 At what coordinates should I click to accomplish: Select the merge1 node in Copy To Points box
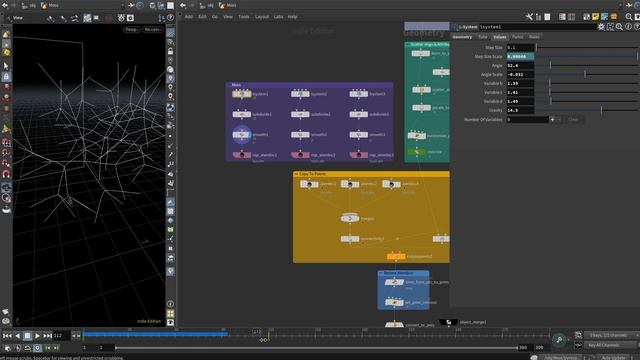[350, 218]
